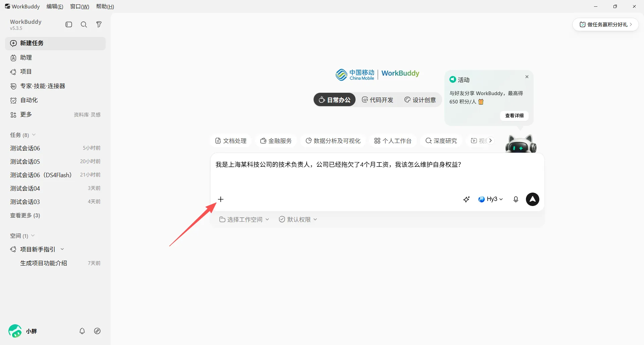Open the 项目新手指引 project item
This screenshot has width=644, height=345.
click(x=38, y=249)
